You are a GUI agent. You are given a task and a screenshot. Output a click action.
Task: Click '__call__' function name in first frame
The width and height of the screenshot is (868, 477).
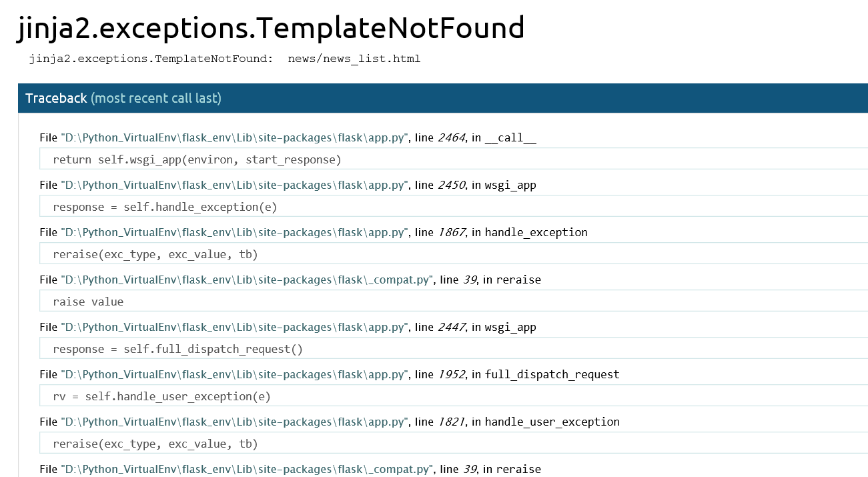tap(510, 138)
